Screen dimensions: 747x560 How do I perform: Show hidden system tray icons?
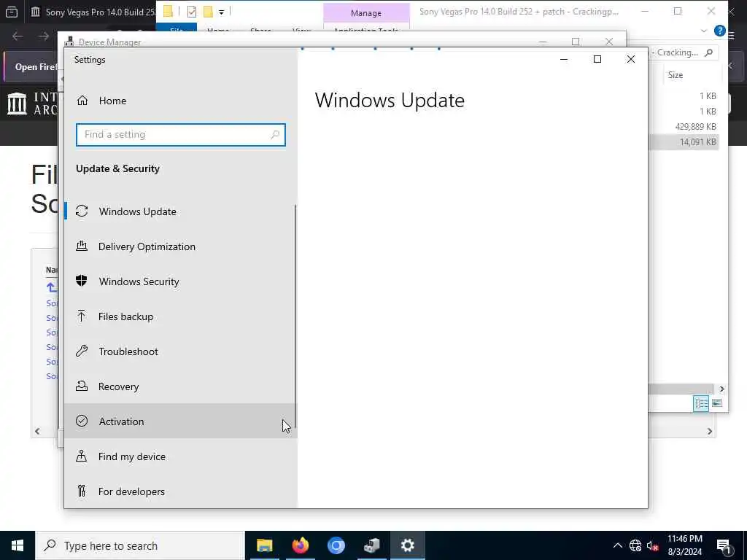(617, 545)
